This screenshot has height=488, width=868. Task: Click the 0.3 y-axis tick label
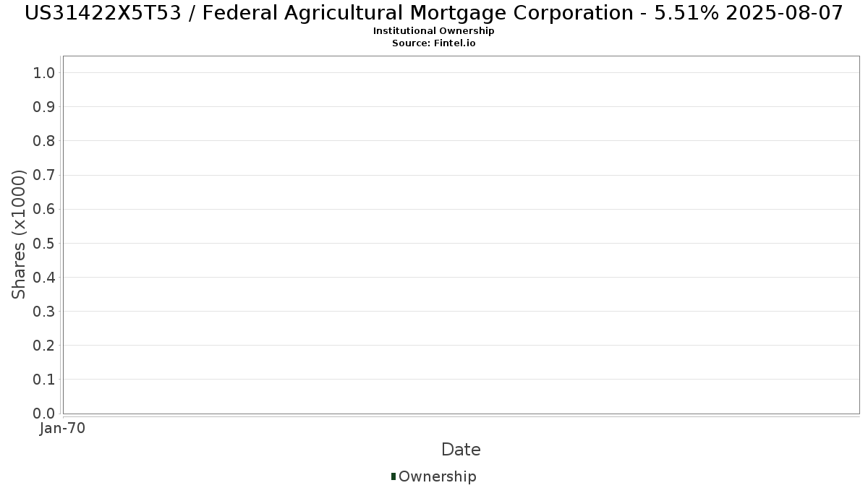coord(44,312)
